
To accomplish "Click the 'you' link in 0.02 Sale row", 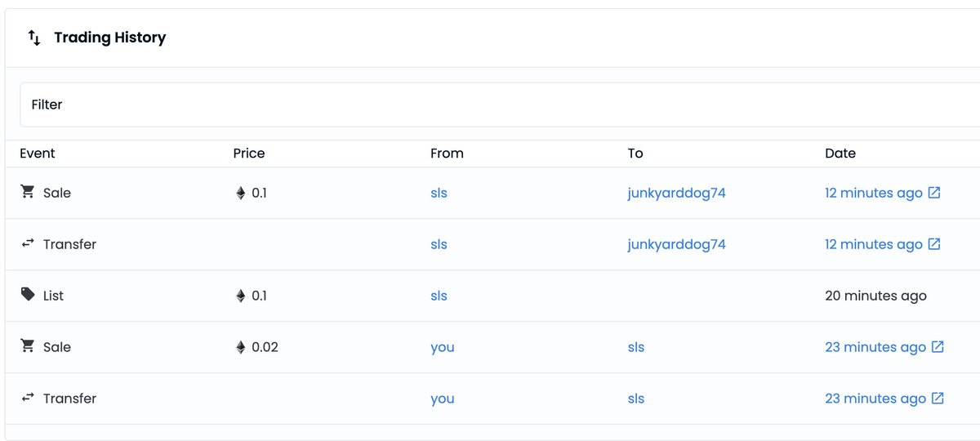I will (442, 347).
